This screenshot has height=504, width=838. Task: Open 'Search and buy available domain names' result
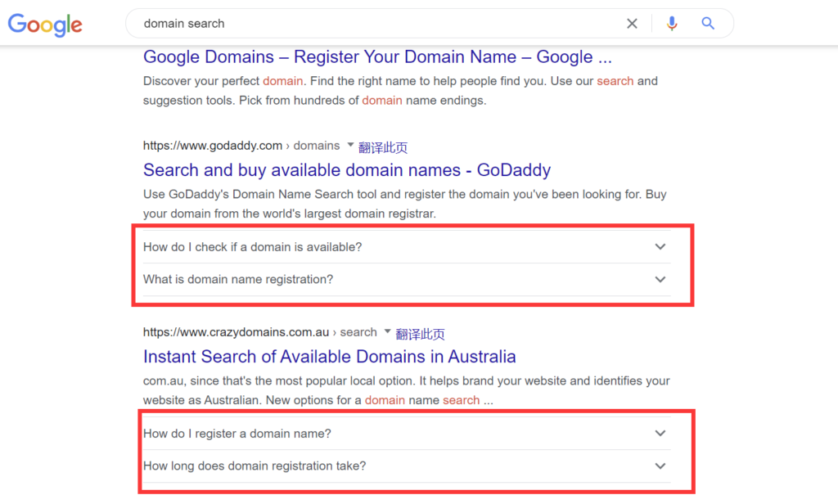point(346,170)
